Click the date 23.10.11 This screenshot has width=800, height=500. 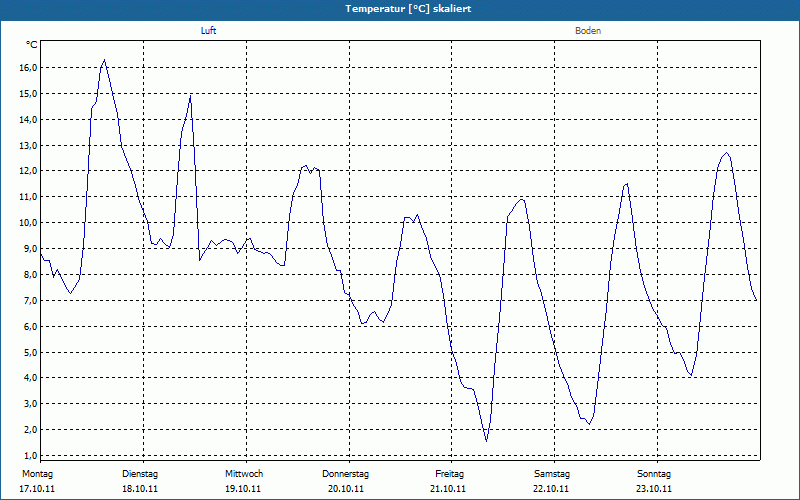pyautogui.click(x=654, y=489)
